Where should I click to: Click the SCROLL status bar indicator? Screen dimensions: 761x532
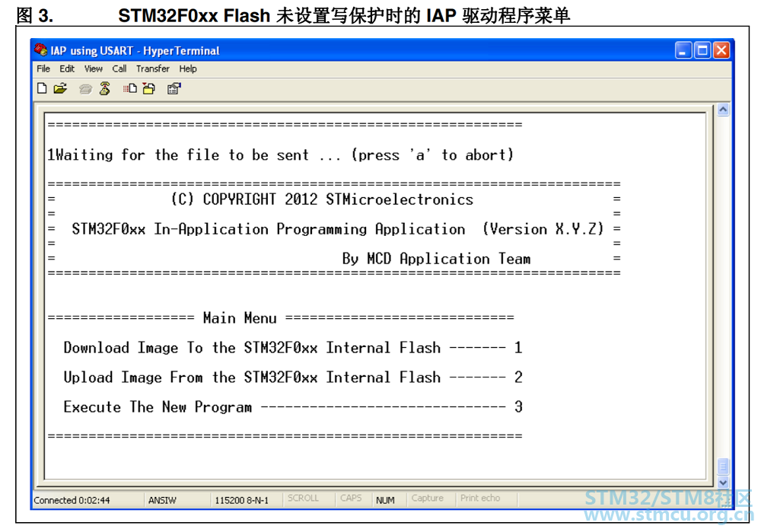303,498
